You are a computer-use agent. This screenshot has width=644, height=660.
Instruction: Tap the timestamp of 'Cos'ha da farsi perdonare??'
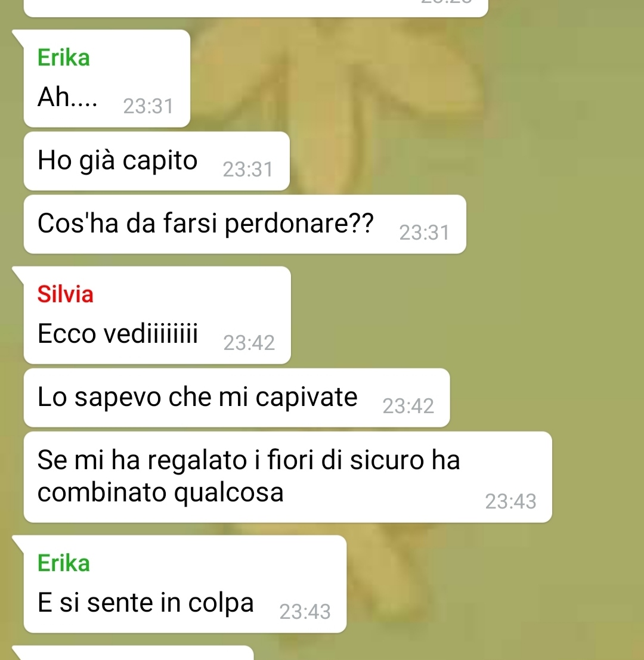coord(425,233)
